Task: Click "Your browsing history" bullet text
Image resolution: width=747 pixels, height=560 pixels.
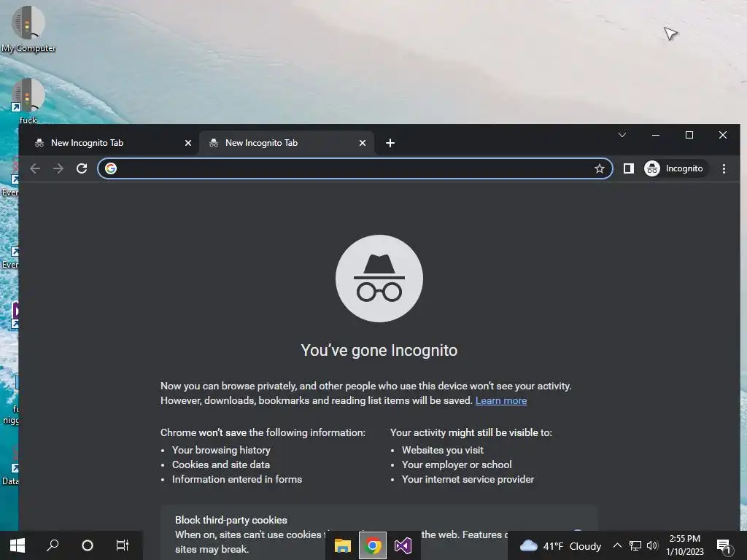Action: (221, 450)
